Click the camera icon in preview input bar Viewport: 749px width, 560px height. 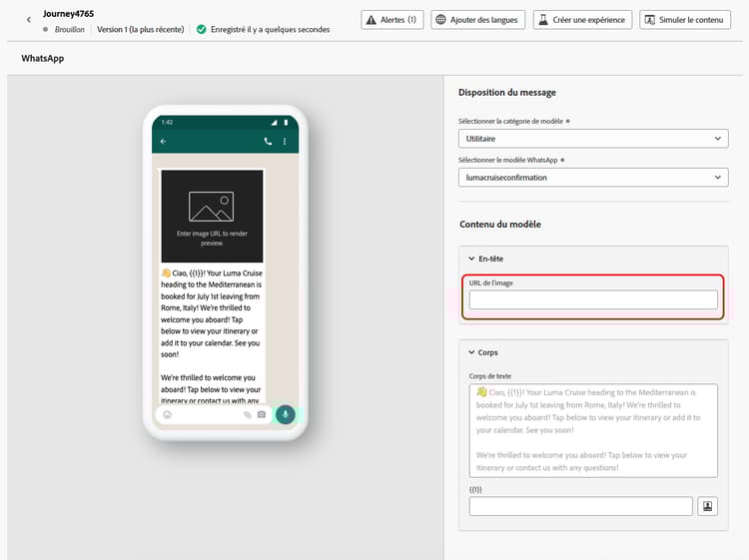point(262,414)
